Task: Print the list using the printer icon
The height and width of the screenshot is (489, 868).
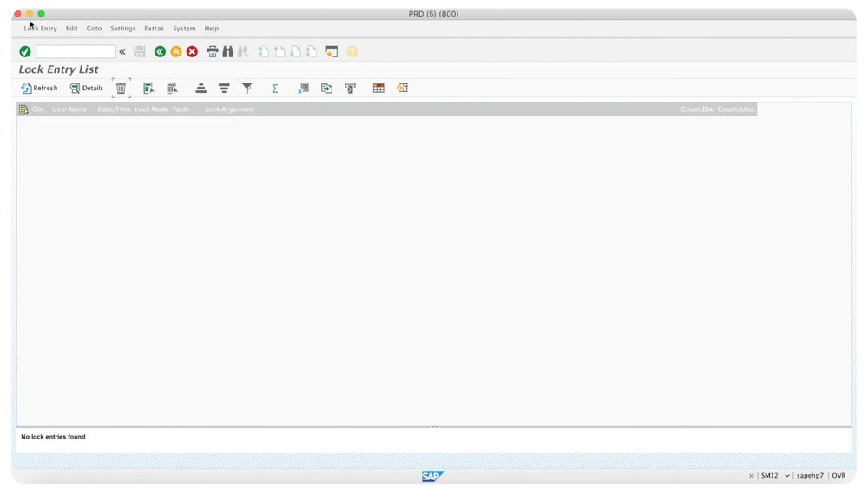Action: [x=213, y=51]
